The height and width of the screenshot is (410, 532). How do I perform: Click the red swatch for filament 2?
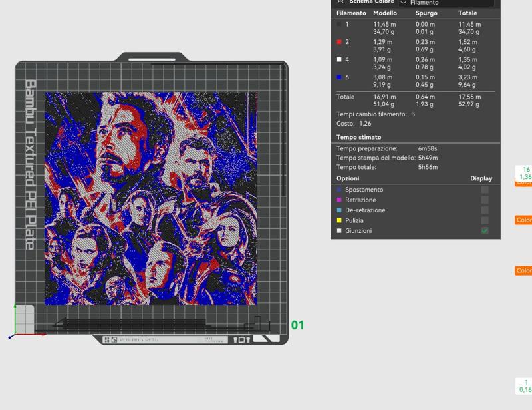click(x=339, y=42)
